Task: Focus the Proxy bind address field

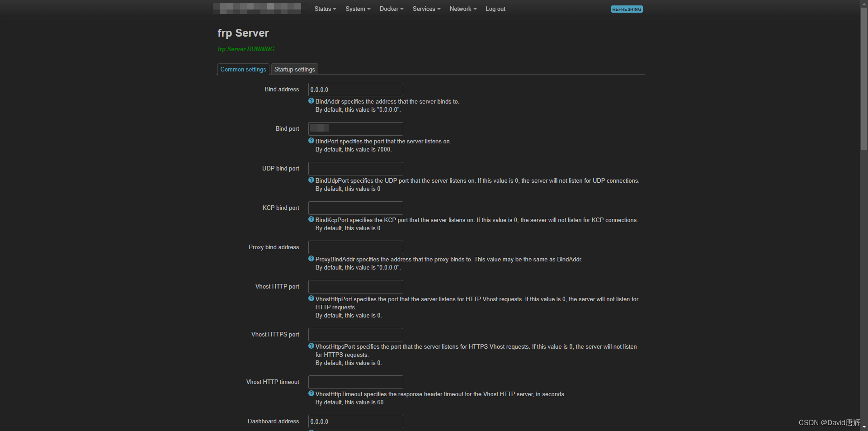Action: point(355,247)
